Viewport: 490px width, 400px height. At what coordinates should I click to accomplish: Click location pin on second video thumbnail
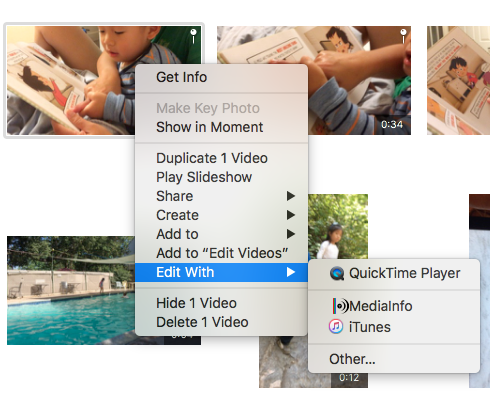403,36
